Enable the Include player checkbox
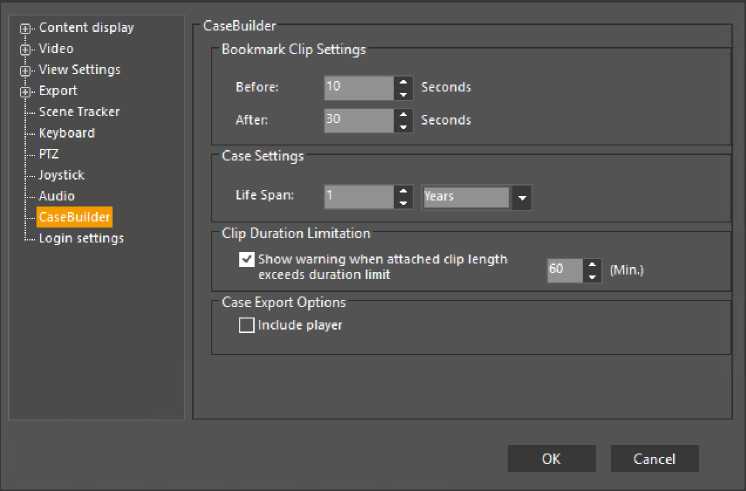The width and height of the screenshot is (746, 491). [x=247, y=325]
